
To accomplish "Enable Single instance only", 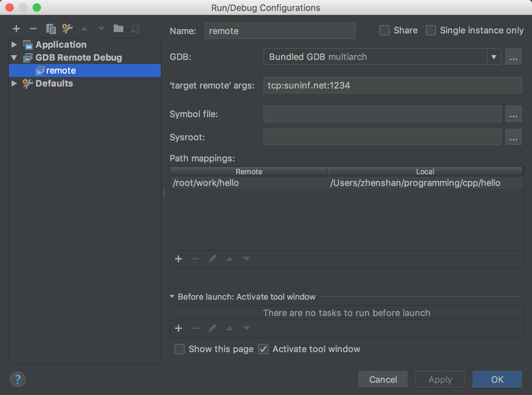I will point(431,30).
